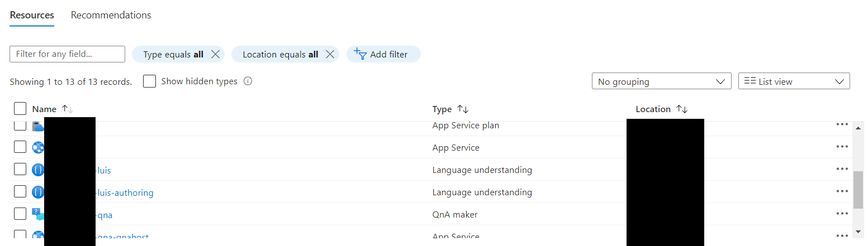868x246 pixels.
Task: Open more options for QnA maker row
Action: click(x=842, y=214)
